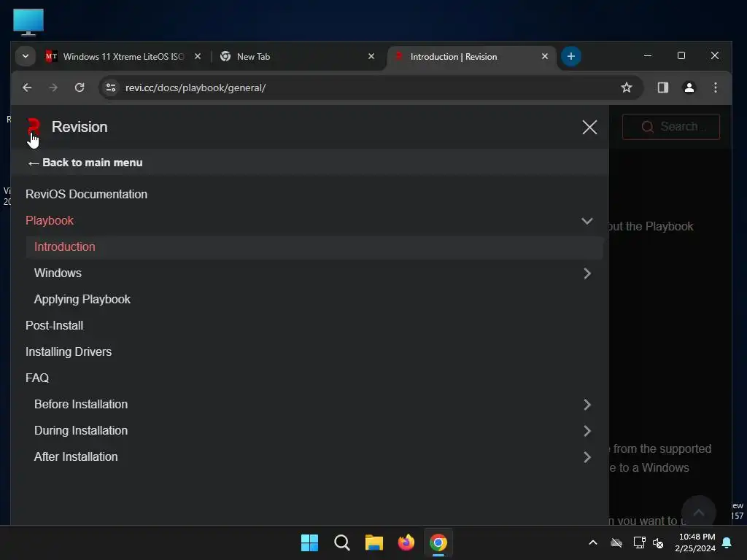Reload the current page
The height and width of the screenshot is (560, 747).
point(80,87)
